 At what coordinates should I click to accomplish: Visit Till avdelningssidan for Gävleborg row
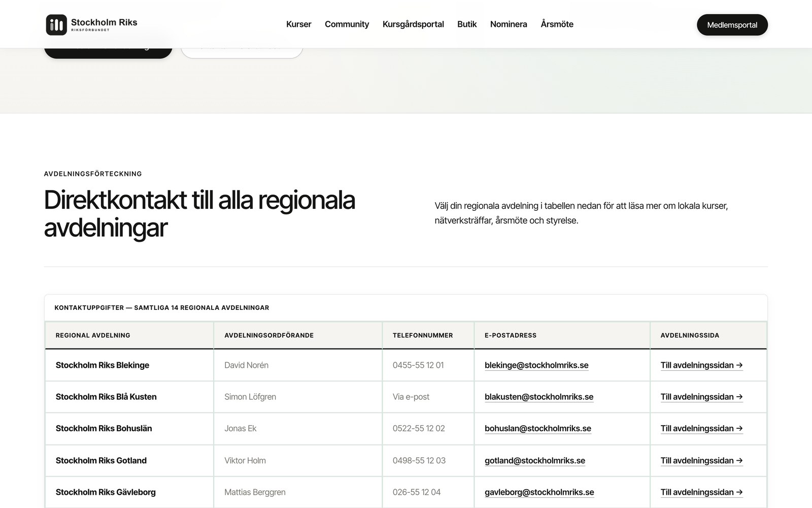click(702, 492)
